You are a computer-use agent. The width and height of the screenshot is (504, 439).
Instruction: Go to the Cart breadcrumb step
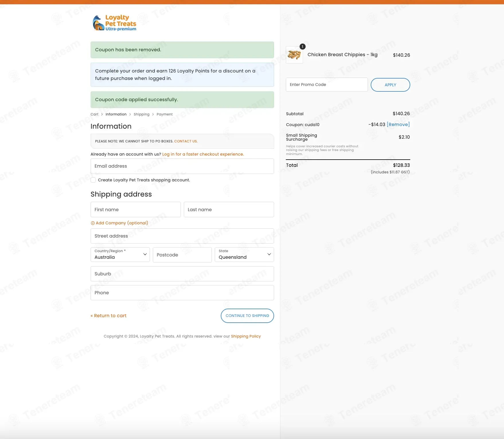(94, 114)
